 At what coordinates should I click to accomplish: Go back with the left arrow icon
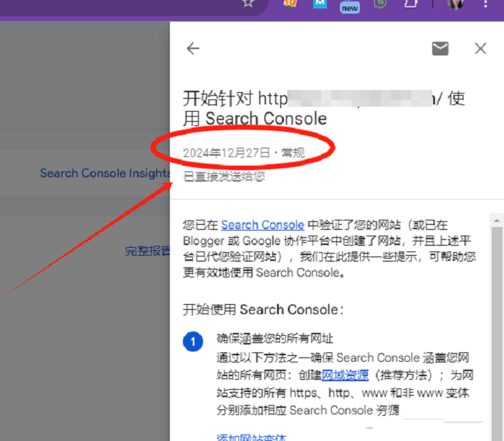coord(193,48)
